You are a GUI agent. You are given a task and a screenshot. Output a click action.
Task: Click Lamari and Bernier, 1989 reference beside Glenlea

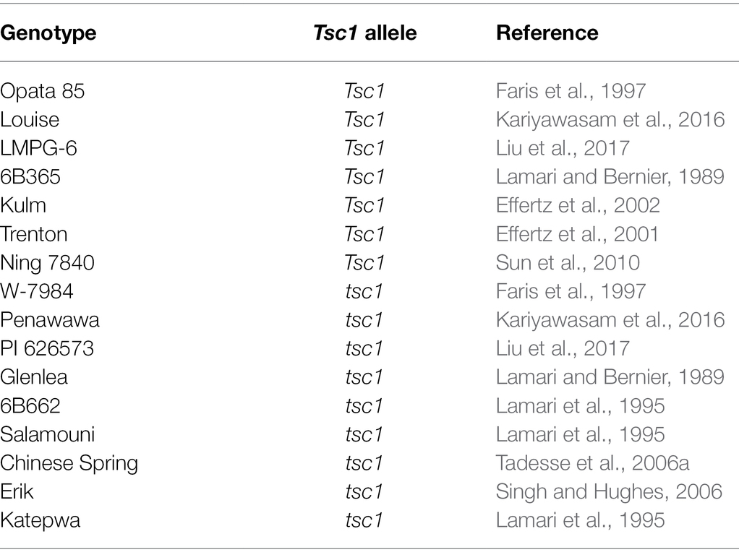click(x=610, y=376)
